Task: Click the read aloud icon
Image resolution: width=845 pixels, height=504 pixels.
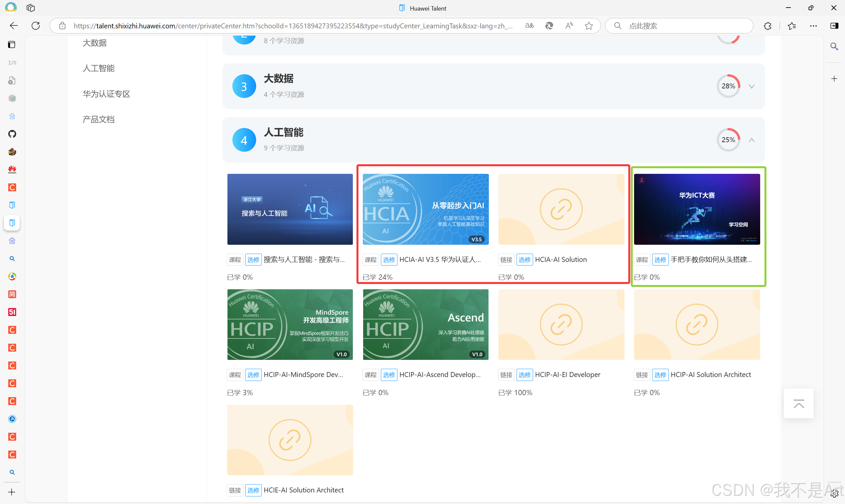Action: pos(569,26)
